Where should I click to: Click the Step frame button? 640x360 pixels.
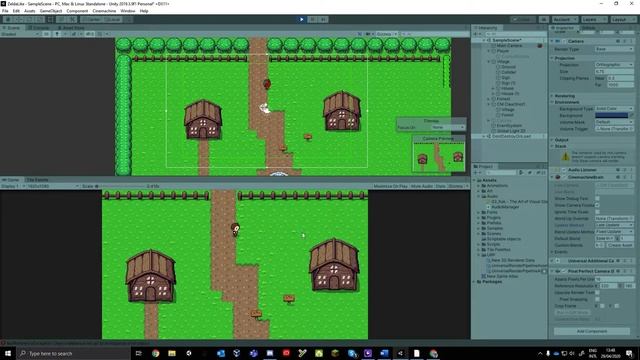coord(323,19)
